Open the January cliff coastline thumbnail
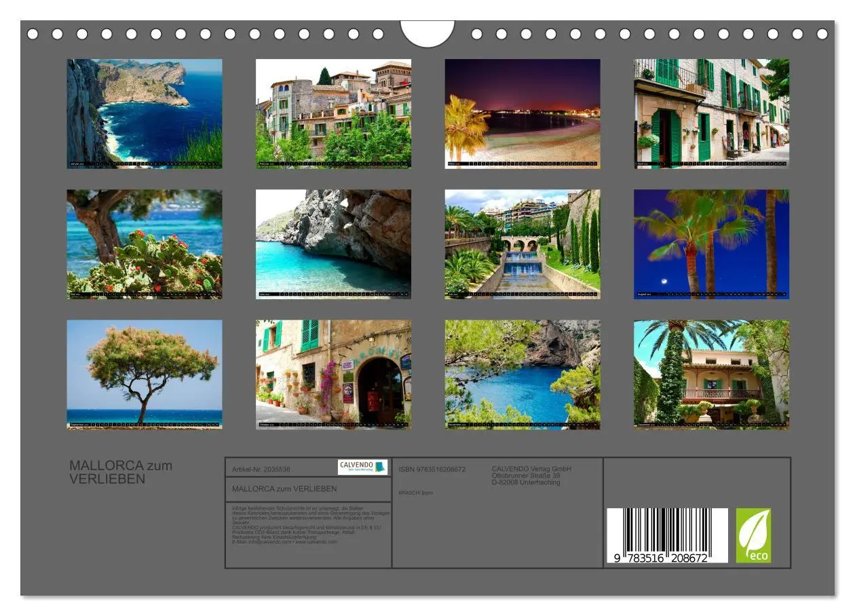The width and height of the screenshot is (855, 616). pos(145,113)
